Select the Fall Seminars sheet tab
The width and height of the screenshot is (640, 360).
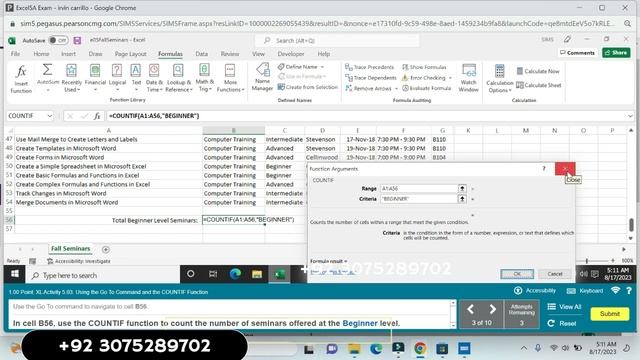click(x=71, y=249)
